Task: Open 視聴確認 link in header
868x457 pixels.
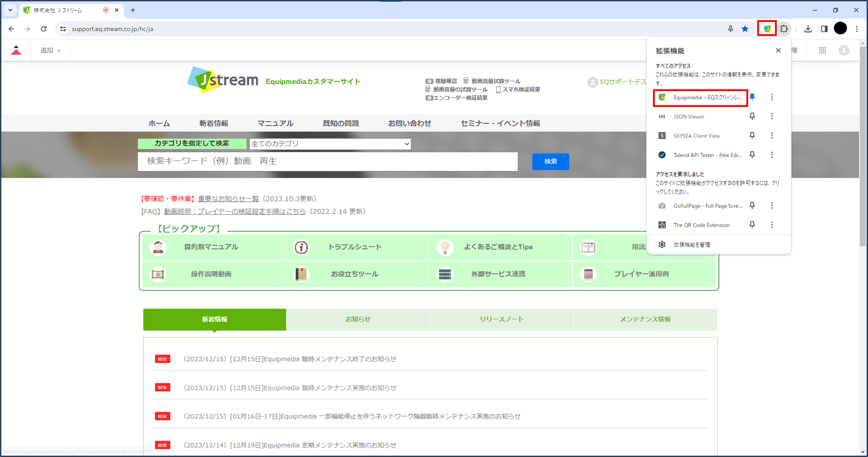Action: (441, 81)
